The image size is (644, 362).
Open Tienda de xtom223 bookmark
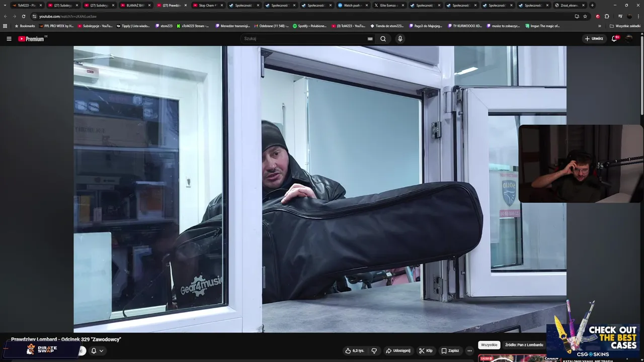click(387, 26)
